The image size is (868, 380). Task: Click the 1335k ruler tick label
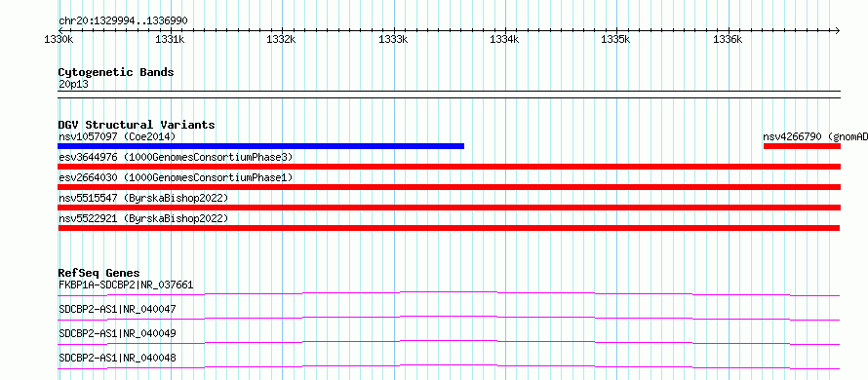(x=615, y=39)
